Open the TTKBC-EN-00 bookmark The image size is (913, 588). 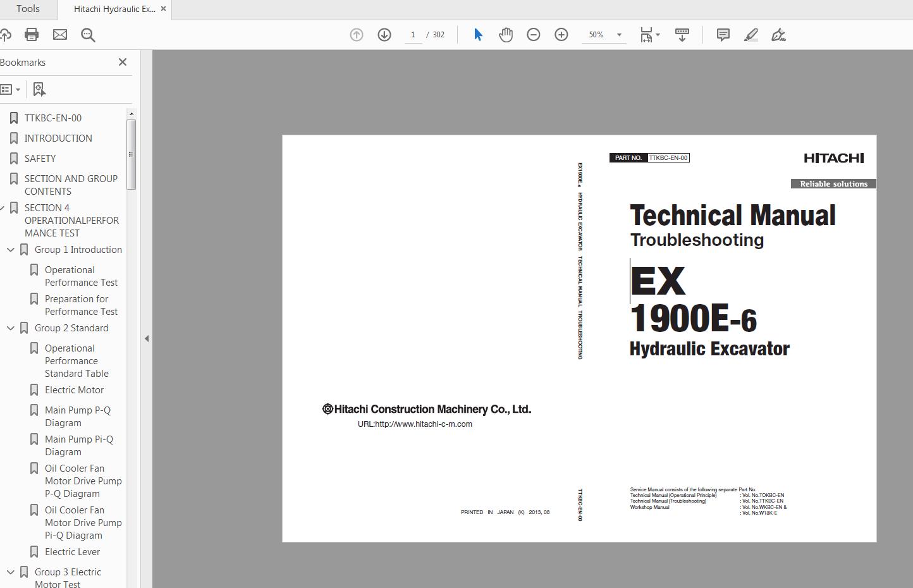pyautogui.click(x=53, y=118)
